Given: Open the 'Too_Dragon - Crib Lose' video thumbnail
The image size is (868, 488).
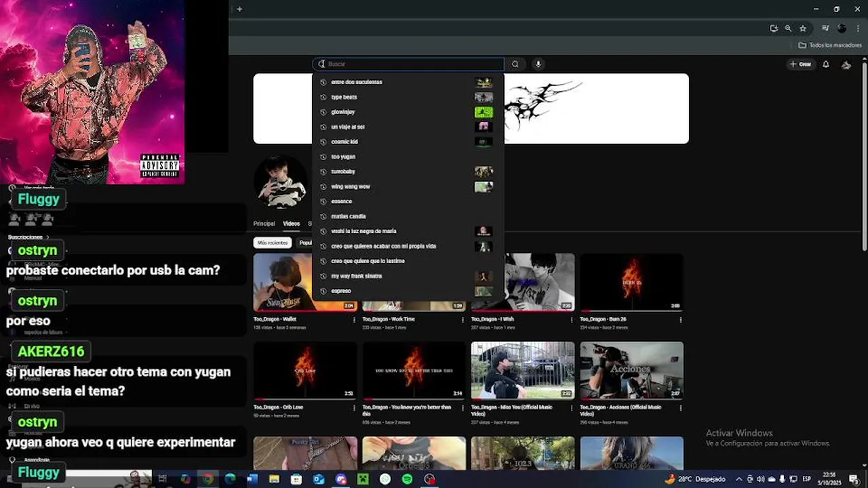Looking at the screenshot, I should click(305, 370).
